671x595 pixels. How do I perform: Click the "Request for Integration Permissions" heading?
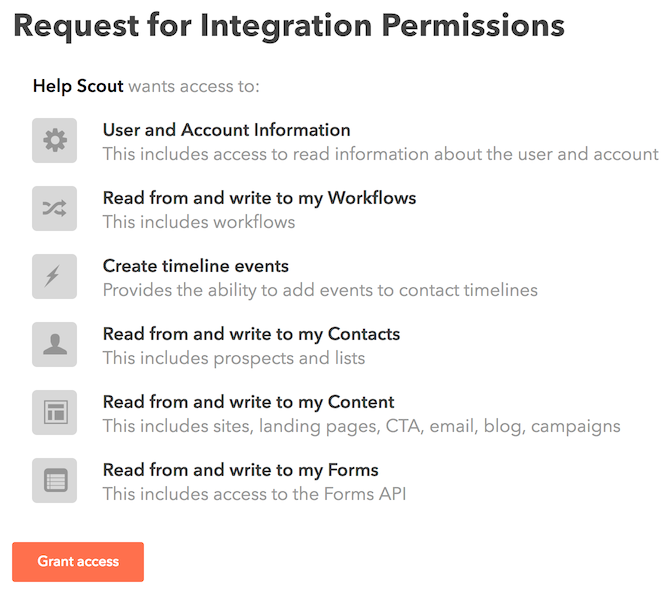[x=289, y=26]
